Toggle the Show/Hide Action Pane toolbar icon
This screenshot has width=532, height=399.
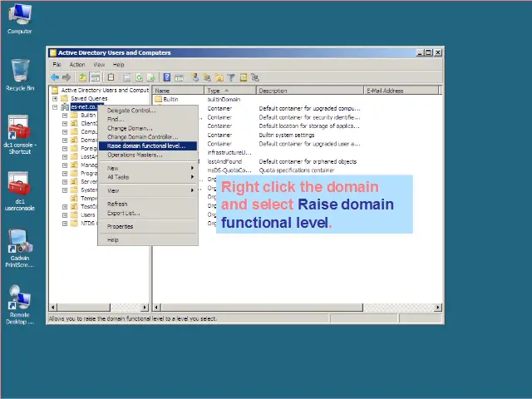[179, 77]
